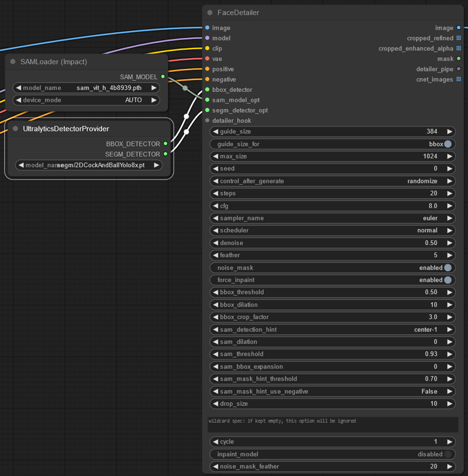Viewport: 468px width, 476px height.
Task: Increase drop_size with right arrow
Action: (449, 403)
